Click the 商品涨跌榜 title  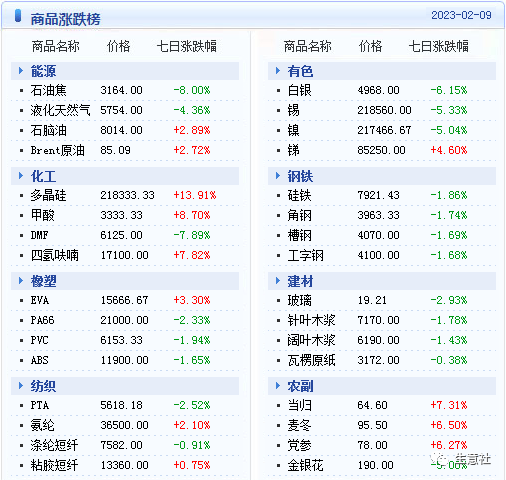(66, 19)
